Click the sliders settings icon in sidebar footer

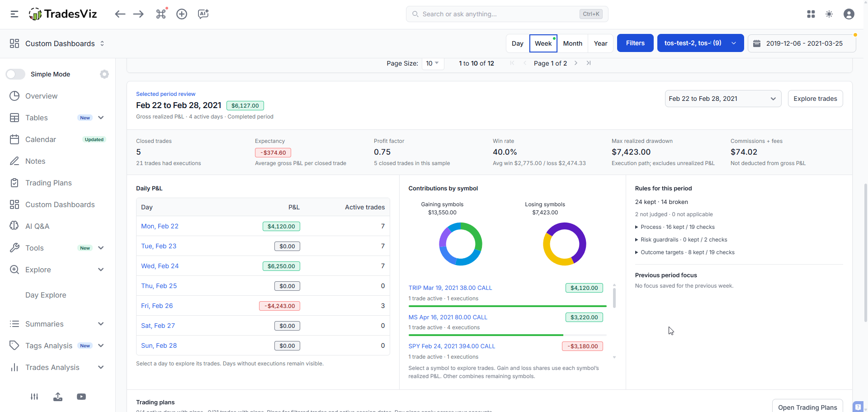click(x=34, y=397)
